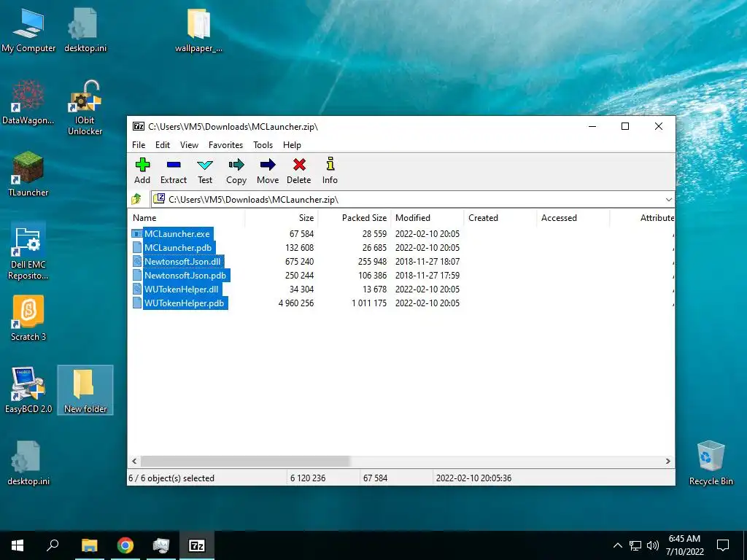Click the WUTokenHelper.dll file icon

coord(137,289)
